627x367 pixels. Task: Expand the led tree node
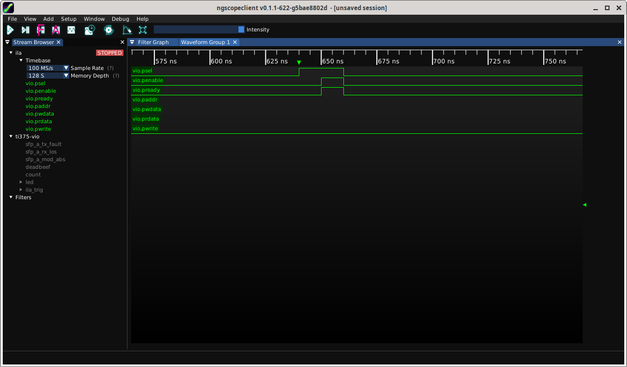[x=21, y=182]
